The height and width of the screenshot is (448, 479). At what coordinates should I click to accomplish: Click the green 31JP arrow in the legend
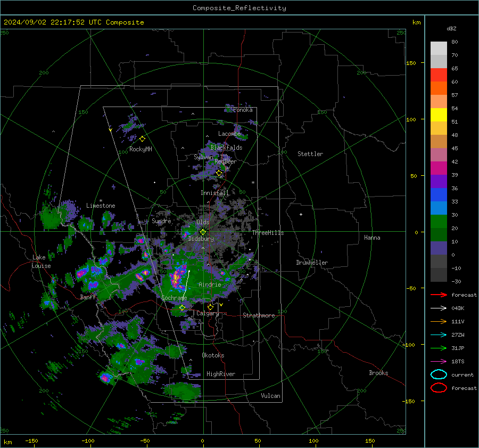(x=439, y=348)
